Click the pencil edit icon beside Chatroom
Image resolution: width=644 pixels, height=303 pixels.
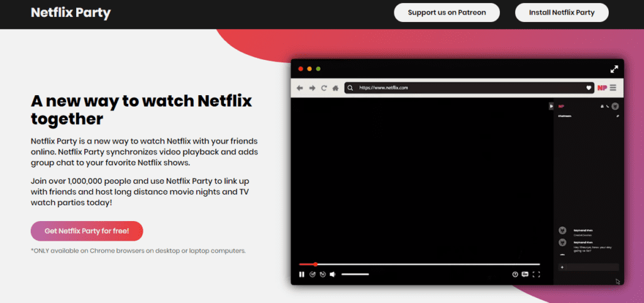[618, 116]
